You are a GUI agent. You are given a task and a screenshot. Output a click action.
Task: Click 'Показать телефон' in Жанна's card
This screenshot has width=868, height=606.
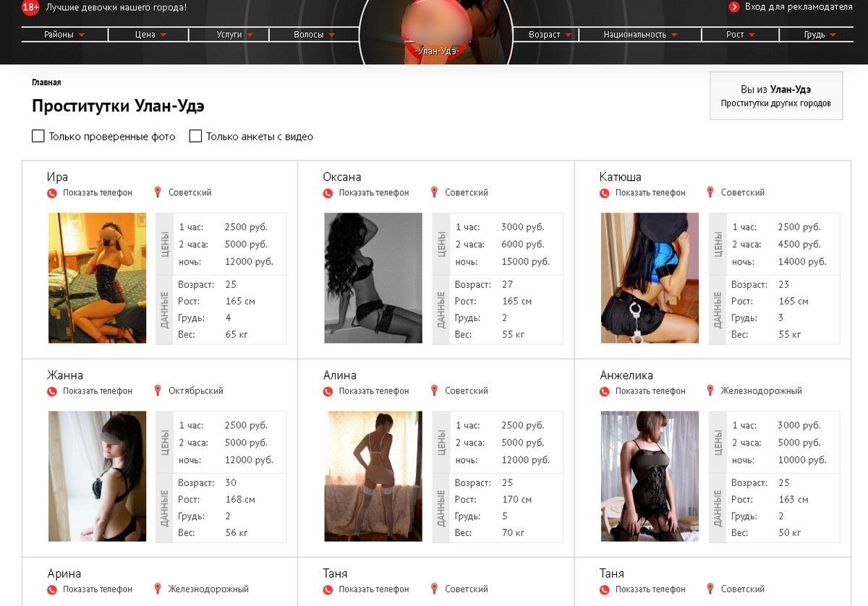coord(97,391)
